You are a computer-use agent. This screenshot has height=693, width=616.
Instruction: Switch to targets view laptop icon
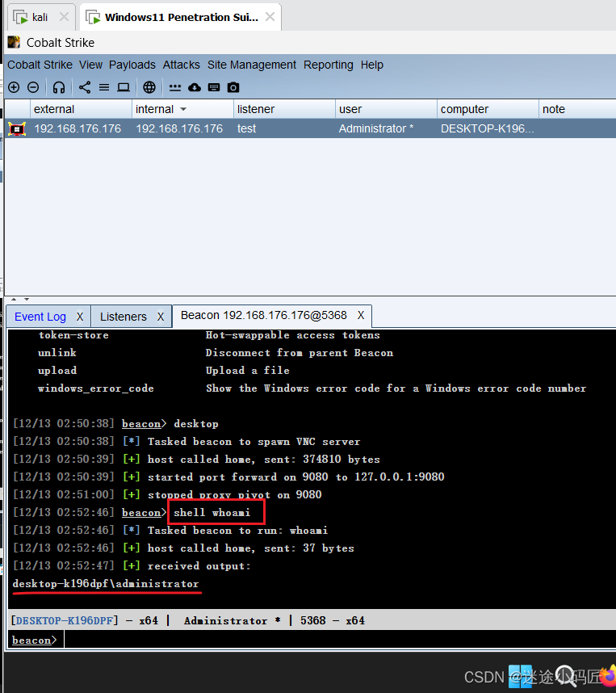click(124, 87)
